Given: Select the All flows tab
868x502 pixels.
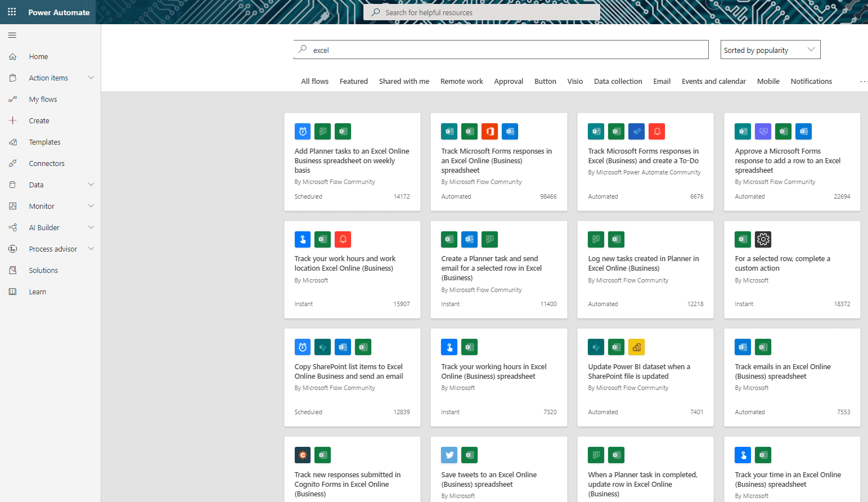Looking at the screenshot, I should [315, 82].
